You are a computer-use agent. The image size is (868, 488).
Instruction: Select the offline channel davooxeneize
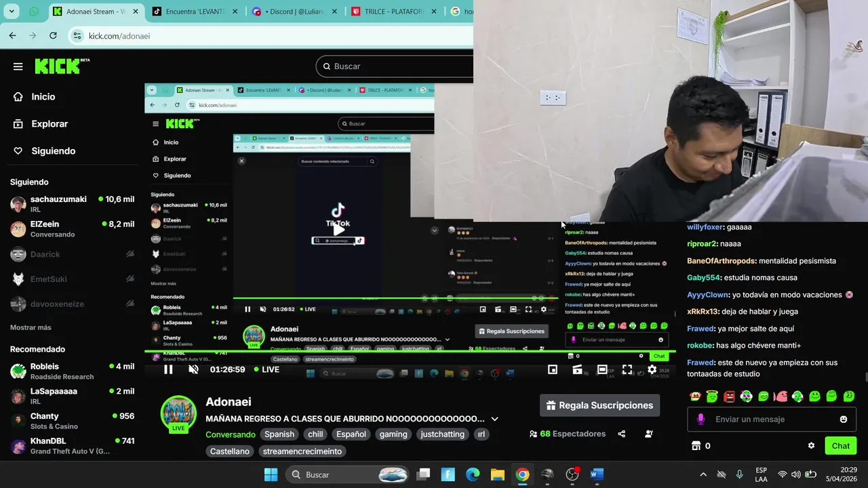(x=72, y=304)
